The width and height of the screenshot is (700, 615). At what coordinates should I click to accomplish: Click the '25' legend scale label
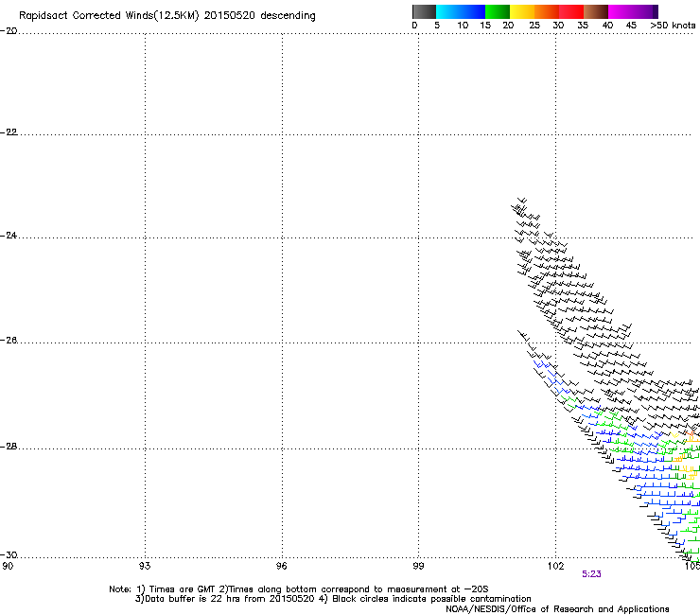[534, 26]
